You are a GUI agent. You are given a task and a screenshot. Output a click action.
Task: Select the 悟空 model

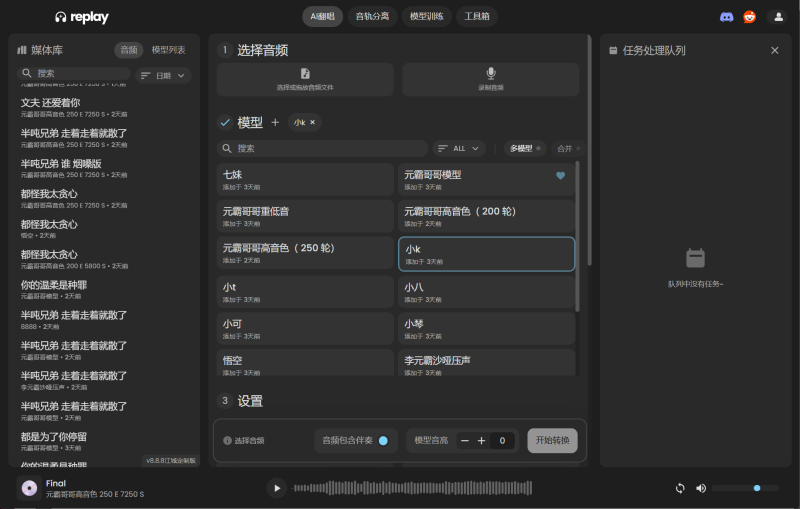click(305, 363)
